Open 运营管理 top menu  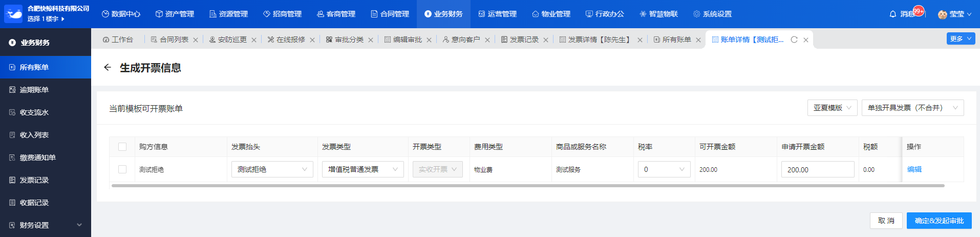(x=497, y=14)
